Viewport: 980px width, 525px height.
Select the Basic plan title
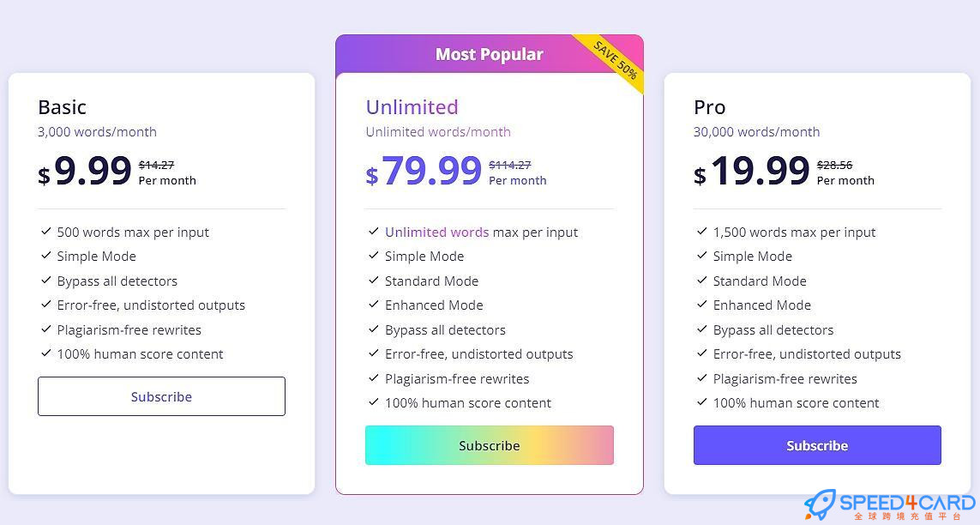[62, 107]
